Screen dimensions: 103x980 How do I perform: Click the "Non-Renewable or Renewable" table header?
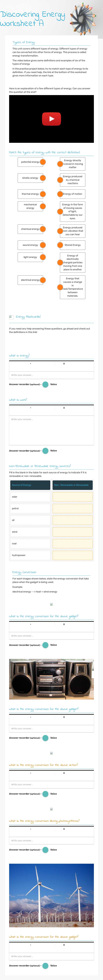click(73, 485)
